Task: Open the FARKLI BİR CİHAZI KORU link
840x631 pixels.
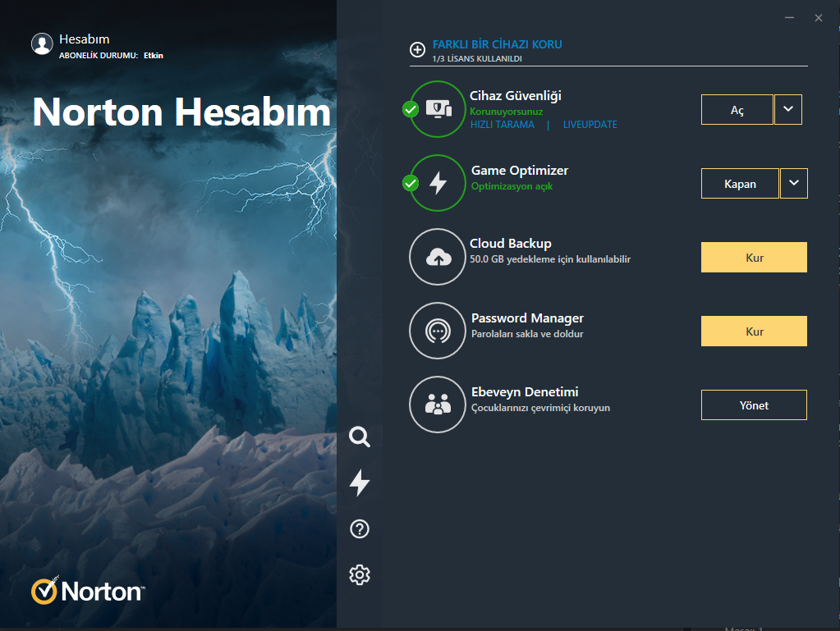Action: pos(497,44)
